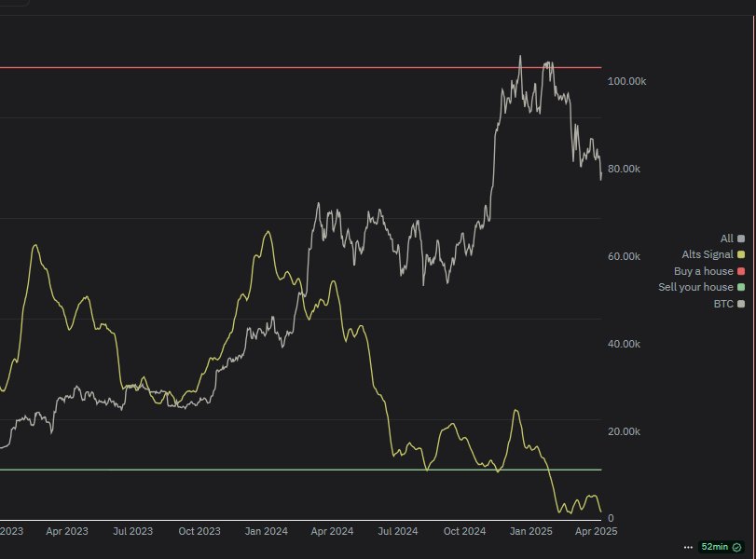Click the gray square beside All

[741, 239]
